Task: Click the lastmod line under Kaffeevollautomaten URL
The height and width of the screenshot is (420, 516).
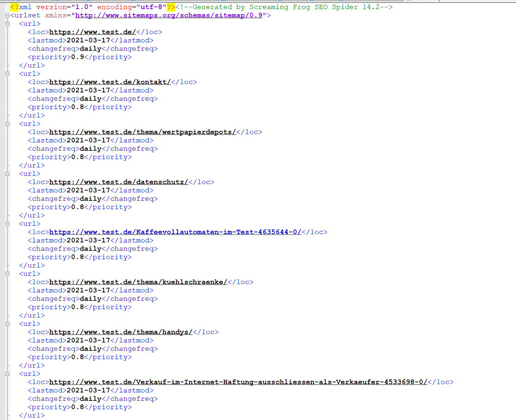Action: coord(91,240)
